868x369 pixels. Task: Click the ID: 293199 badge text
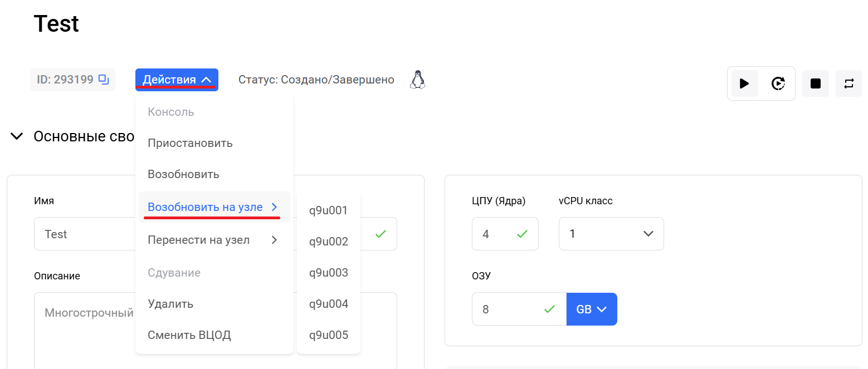point(65,80)
